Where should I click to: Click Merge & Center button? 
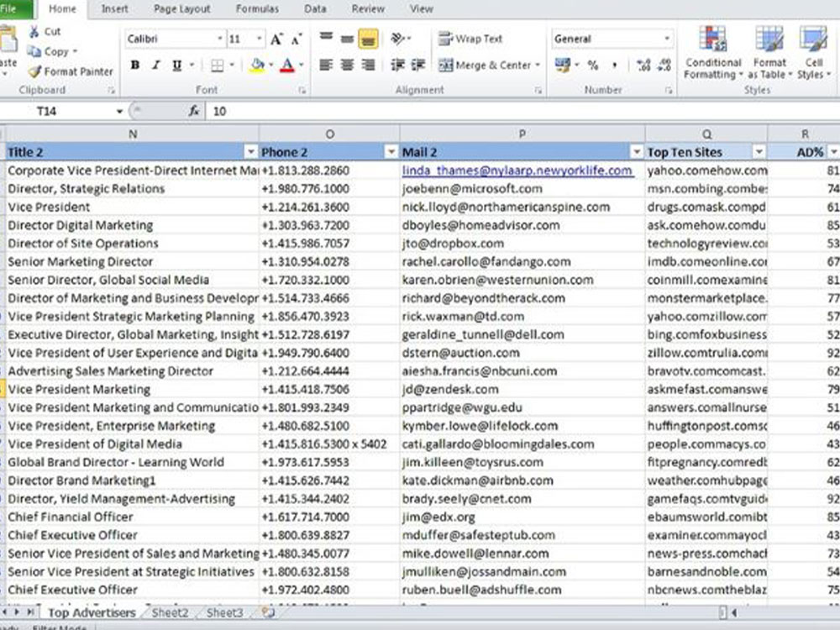485,66
